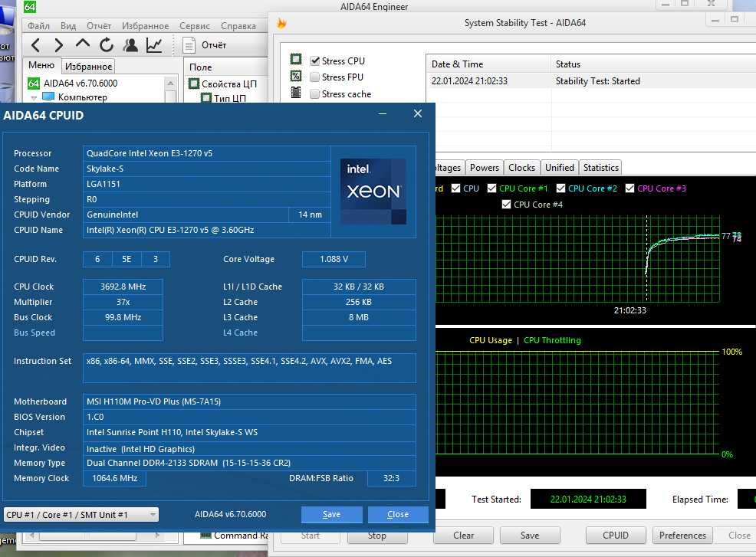The image size is (756, 557).
Task: Switch to the Clocks tab
Action: pos(521,168)
